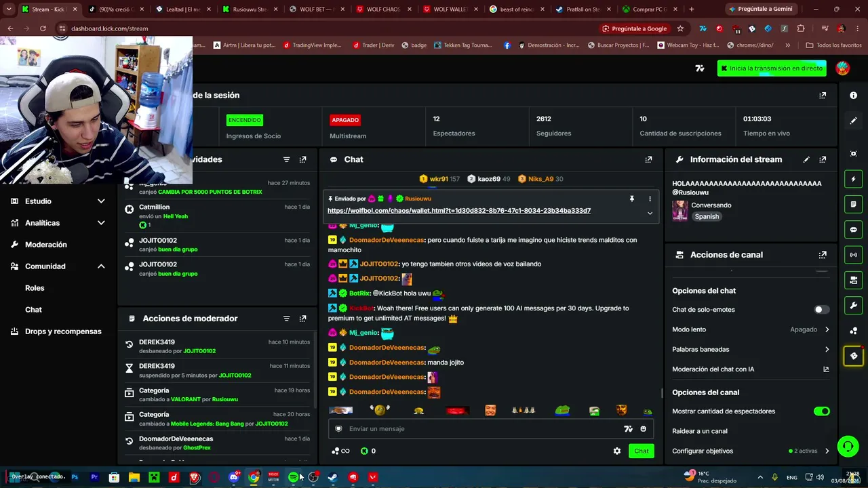The height and width of the screenshot is (488, 868).
Task: Select the Spanish language tag
Action: click(x=707, y=217)
